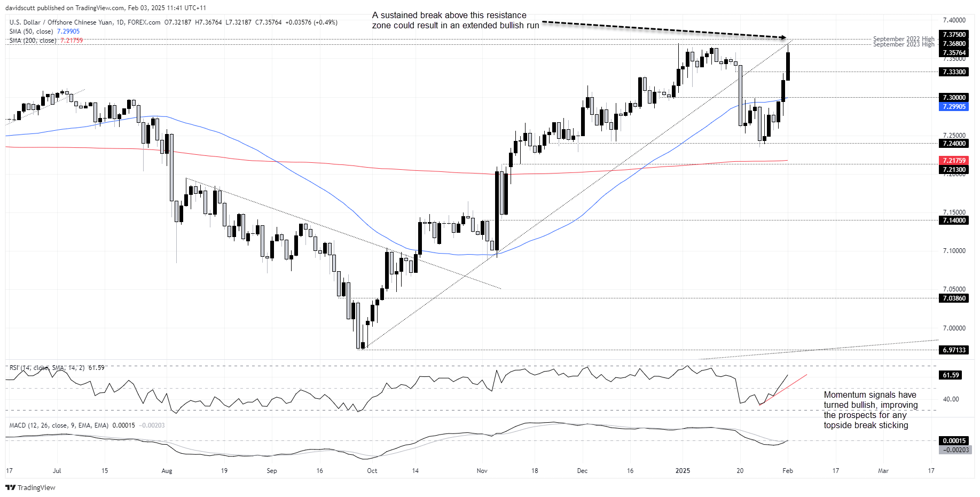
Task: Click the 'Jul' date on the time axis
Action: click(57, 471)
